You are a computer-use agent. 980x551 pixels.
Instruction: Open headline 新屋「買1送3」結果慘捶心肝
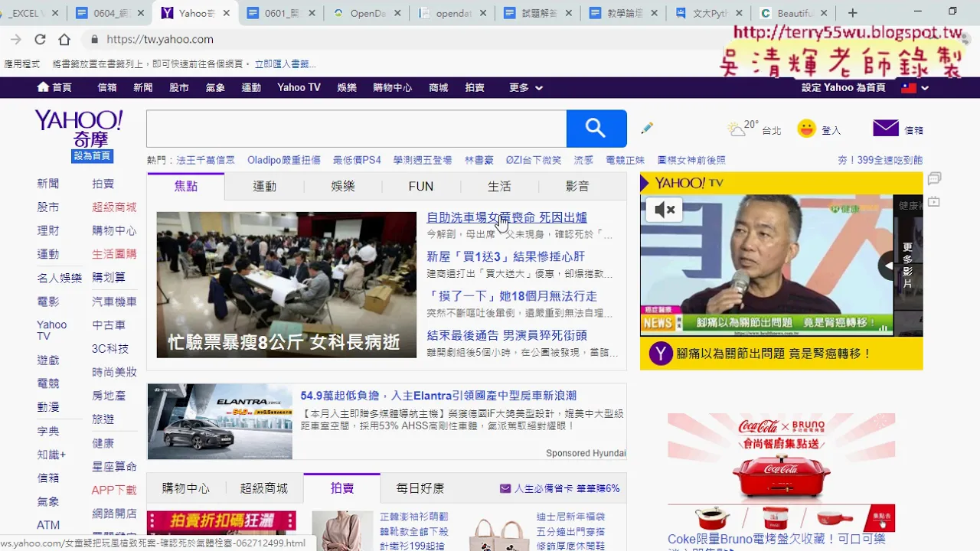(x=505, y=256)
